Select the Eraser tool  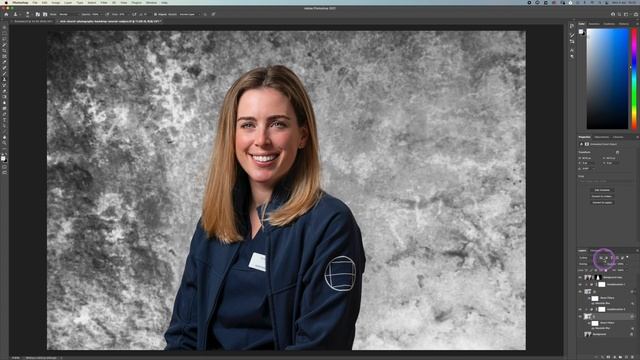pyautogui.click(x=4, y=91)
